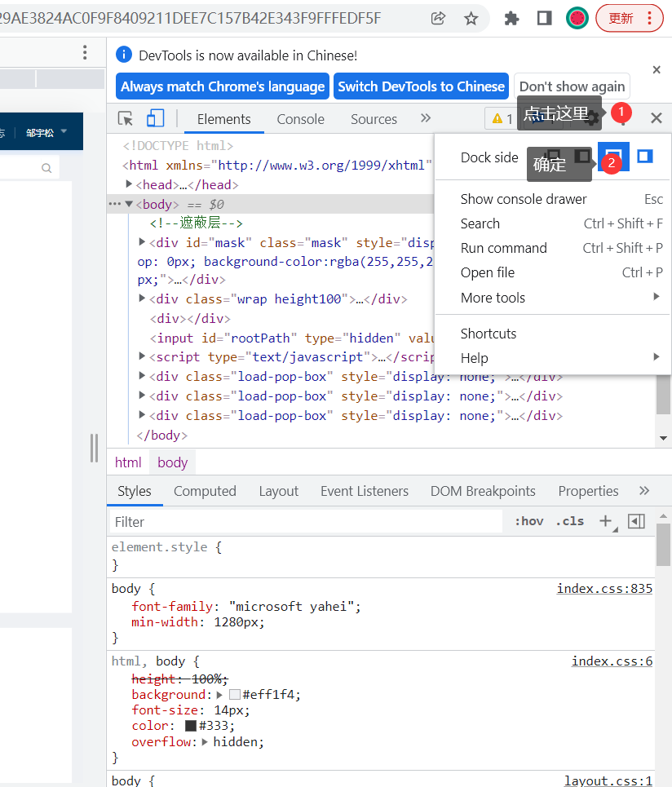This screenshot has width=672, height=787.
Task: Click the styles Filter input field
Action: (306, 522)
